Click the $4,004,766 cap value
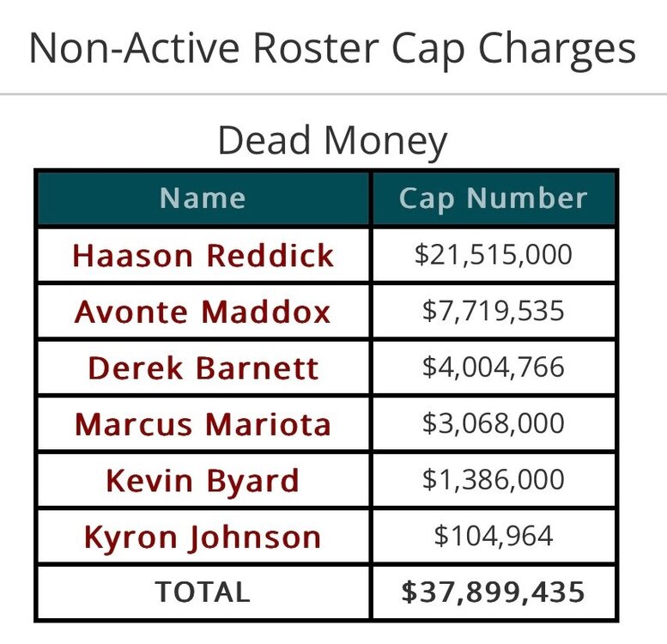The height and width of the screenshot is (644, 667). point(493,368)
